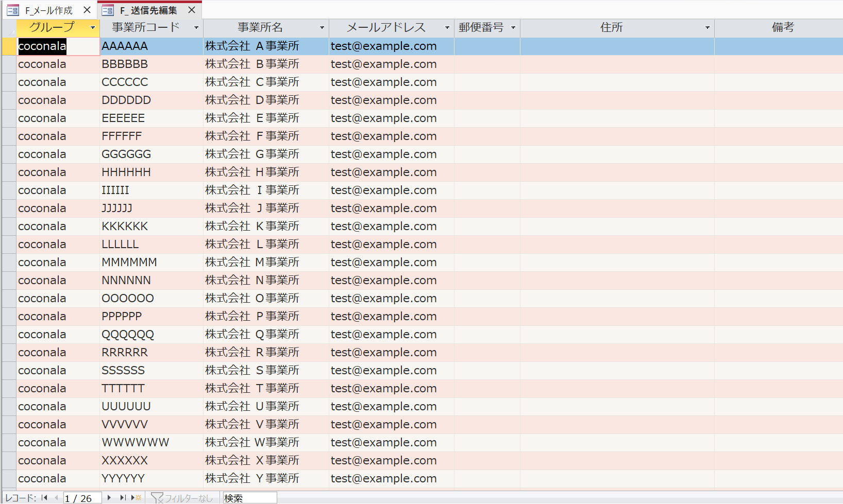
Task: Click the cell 株式会社 T事業所
Action: [x=266, y=389]
